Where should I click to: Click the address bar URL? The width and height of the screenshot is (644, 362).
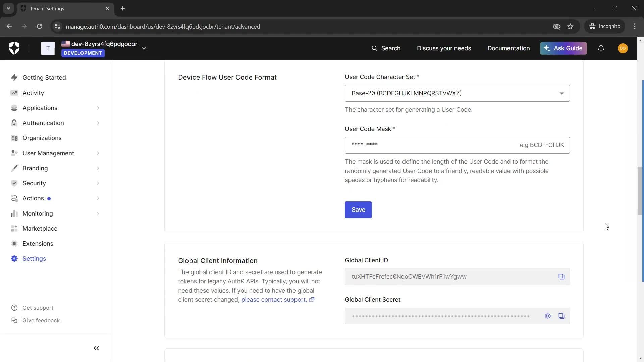163,26
